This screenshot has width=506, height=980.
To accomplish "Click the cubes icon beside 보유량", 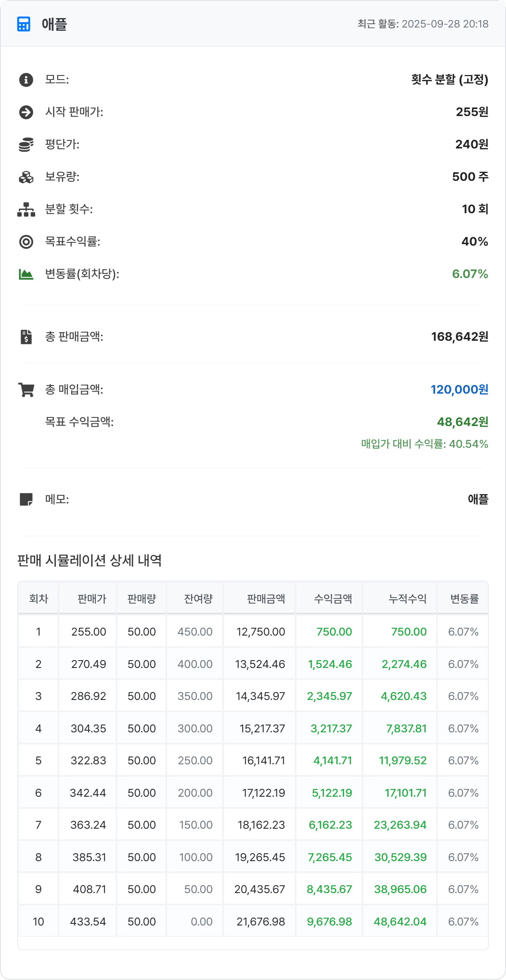I will (26, 177).
